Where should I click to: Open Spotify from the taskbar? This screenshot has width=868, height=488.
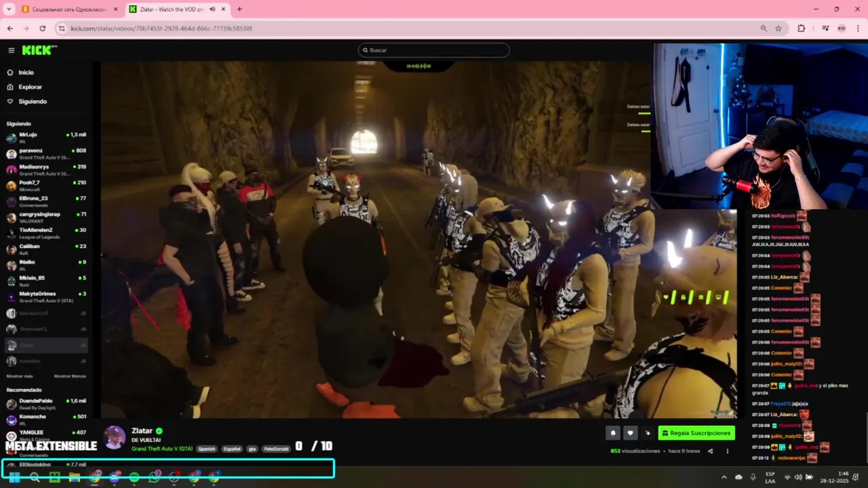coord(134,477)
